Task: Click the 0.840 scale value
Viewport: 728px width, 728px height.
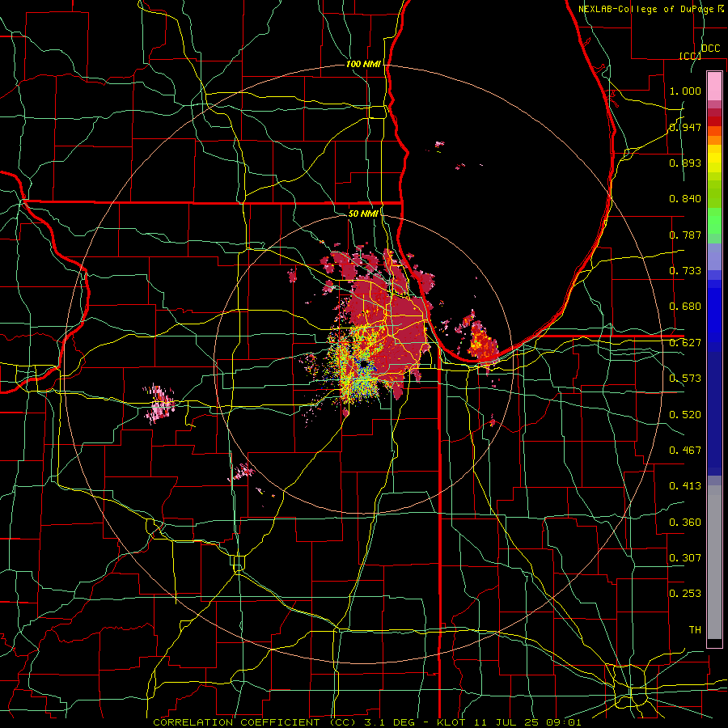Action: [685, 199]
